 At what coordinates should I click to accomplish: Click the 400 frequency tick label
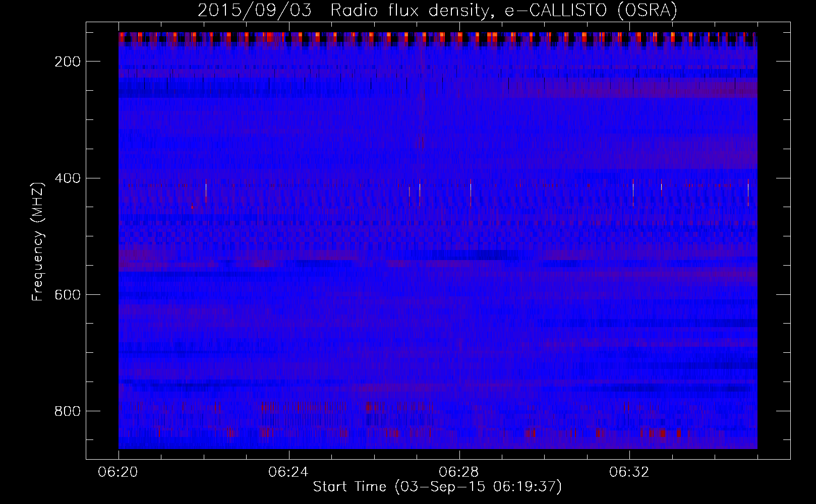(67, 178)
